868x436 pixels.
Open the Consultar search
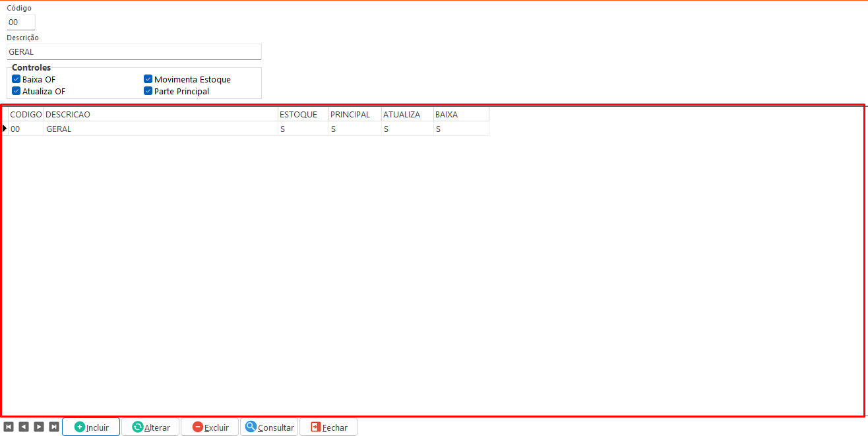click(x=269, y=427)
